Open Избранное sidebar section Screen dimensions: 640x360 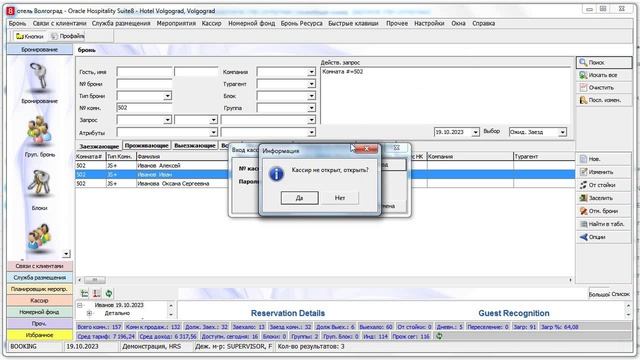click(x=40, y=335)
